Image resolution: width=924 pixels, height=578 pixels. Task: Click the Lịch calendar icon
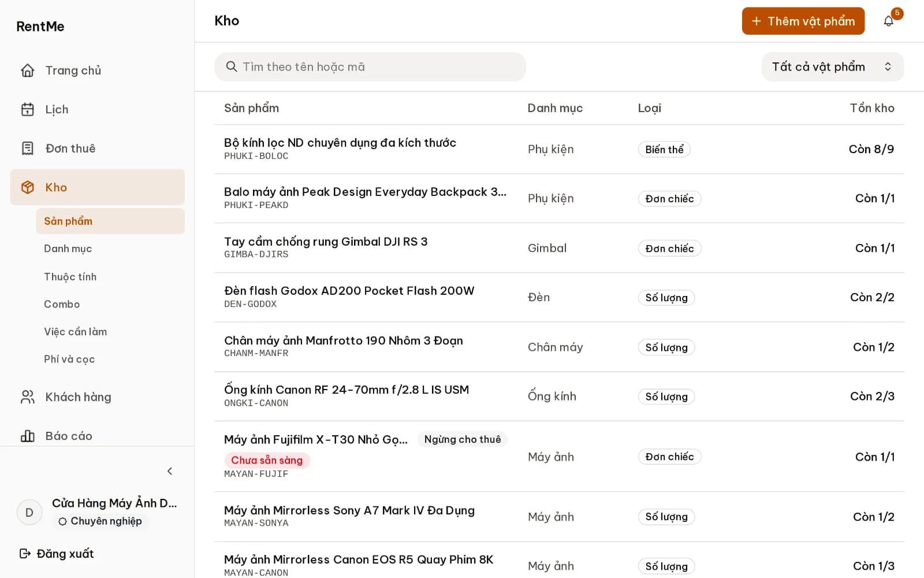pos(28,109)
